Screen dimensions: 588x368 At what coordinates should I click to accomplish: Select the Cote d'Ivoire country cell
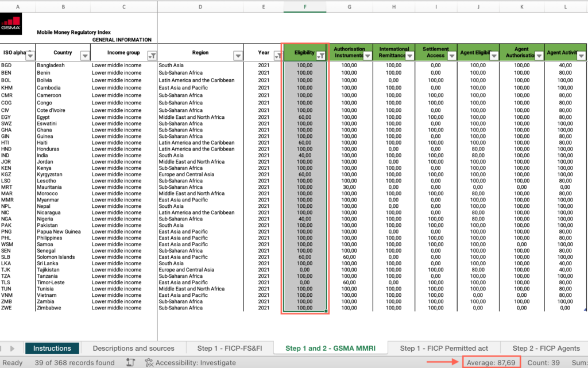63,110
